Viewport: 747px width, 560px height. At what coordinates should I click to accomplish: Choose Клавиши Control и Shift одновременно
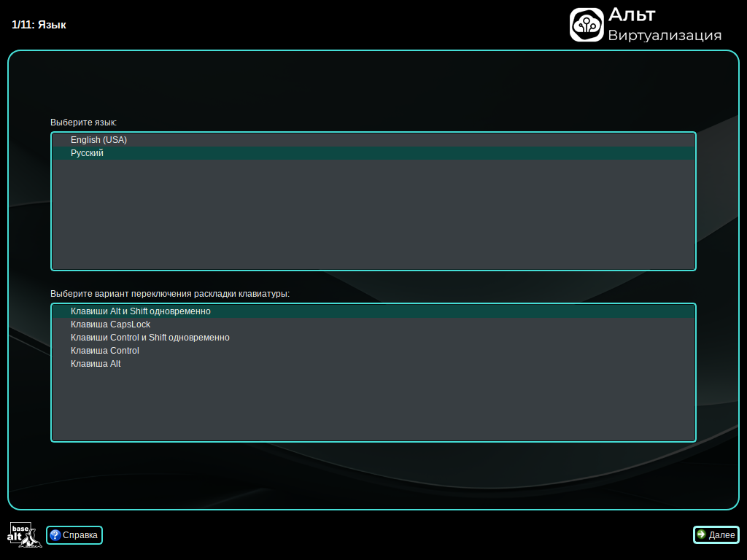[150, 338]
